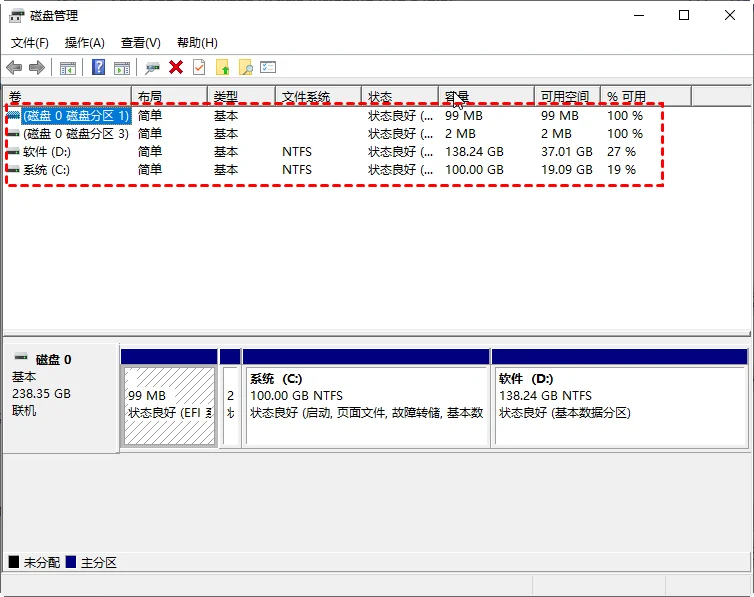This screenshot has height=597, width=754.
Task: Select the 99 MB EFI partition block
Action: [x=169, y=405]
